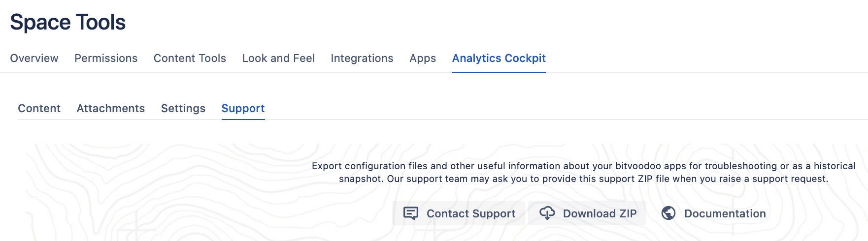868x241 pixels.
Task: Select the Look and Feel tab
Action: click(278, 58)
